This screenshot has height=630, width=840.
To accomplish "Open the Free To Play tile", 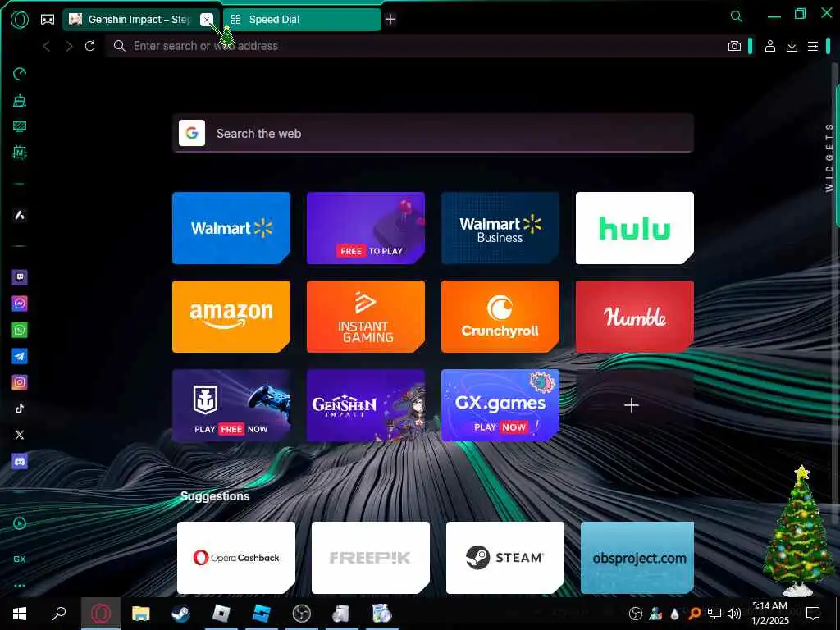I will pos(366,228).
